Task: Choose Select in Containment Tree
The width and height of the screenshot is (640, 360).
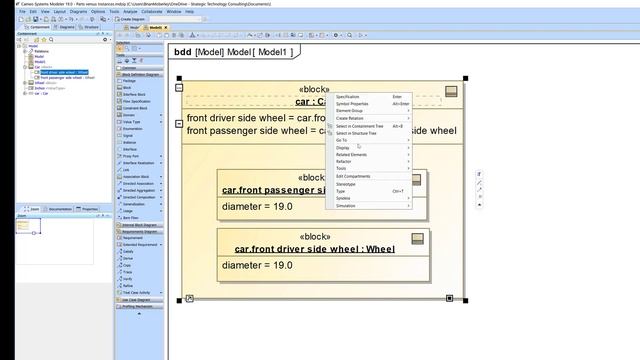Action: (369, 126)
